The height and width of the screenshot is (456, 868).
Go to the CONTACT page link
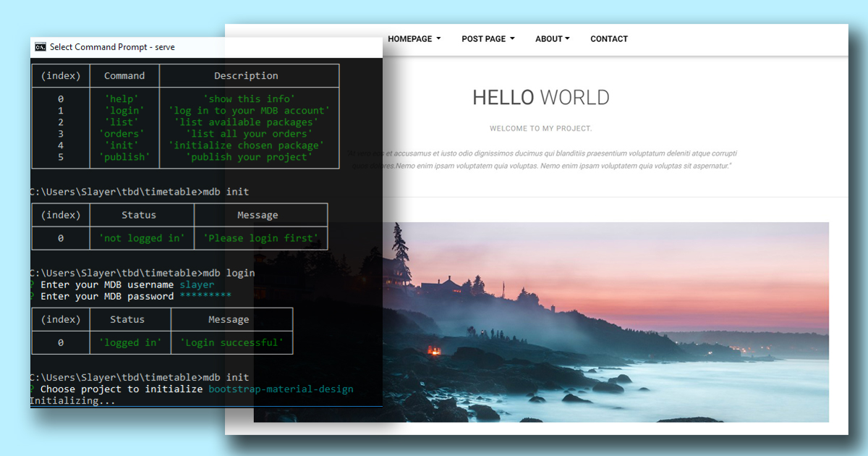(x=609, y=39)
